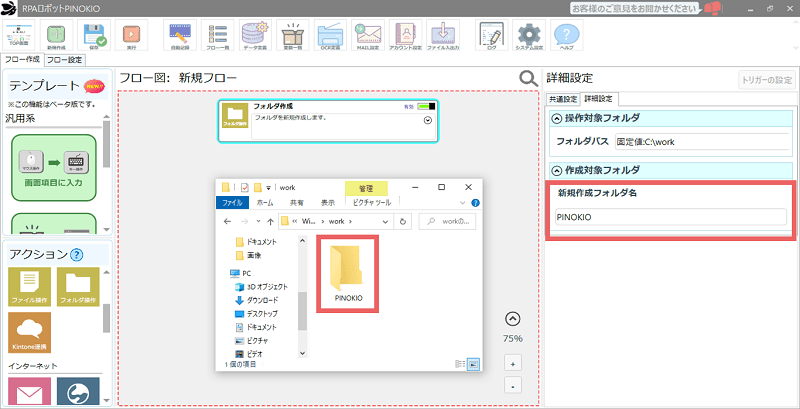Click the folder icon on the フォルダ作成 node
800x409 pixels.
pyautogui.click(x=235, y=115)
